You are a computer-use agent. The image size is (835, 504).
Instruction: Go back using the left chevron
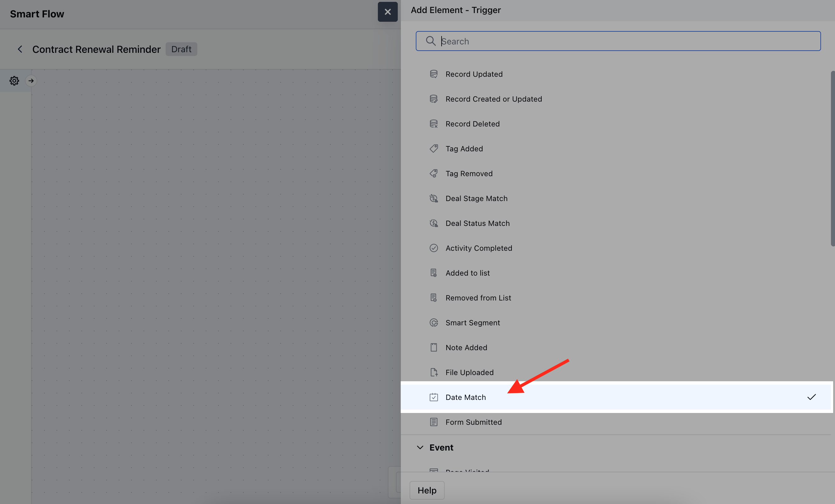click(x=20, y=49)
